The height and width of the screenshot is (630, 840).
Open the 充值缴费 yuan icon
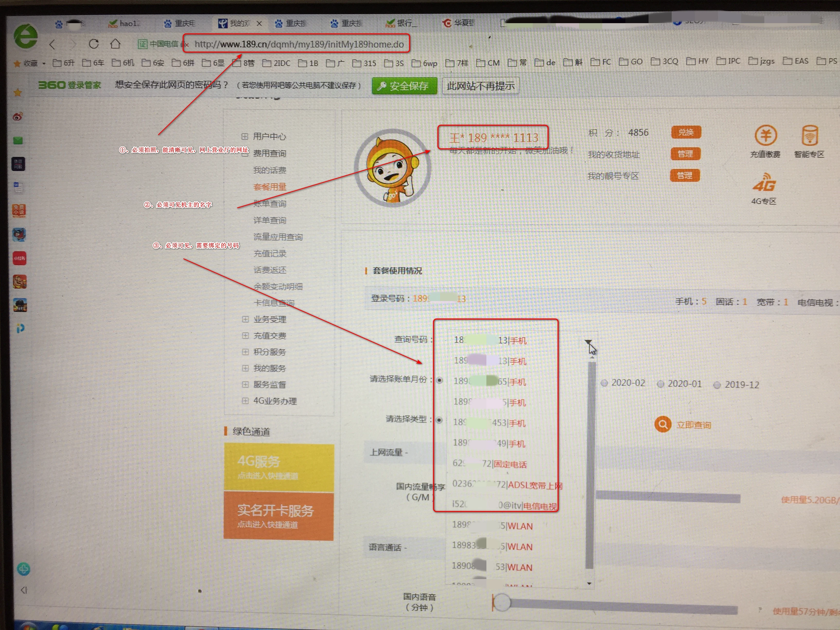[766, 136]
